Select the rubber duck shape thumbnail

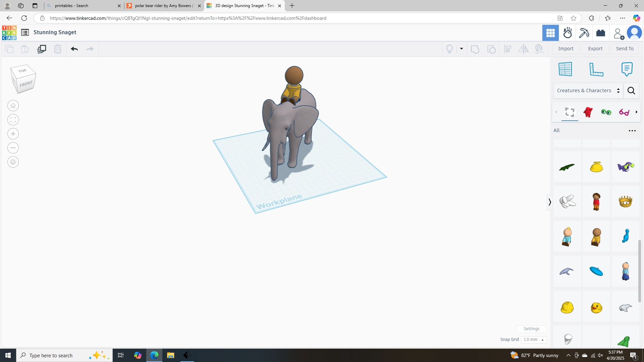596,306
